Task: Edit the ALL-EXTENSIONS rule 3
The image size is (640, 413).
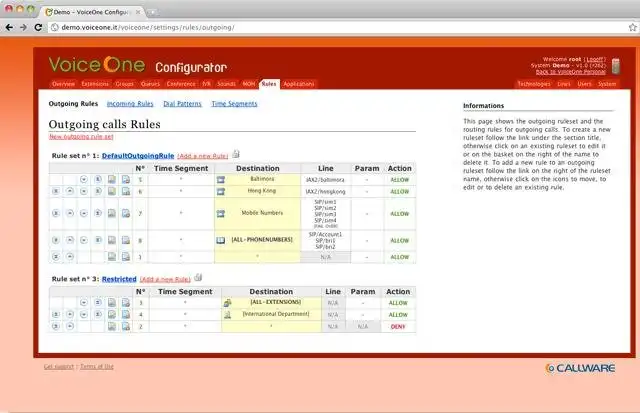Action: pyautogui.click(x=112, y=302)
